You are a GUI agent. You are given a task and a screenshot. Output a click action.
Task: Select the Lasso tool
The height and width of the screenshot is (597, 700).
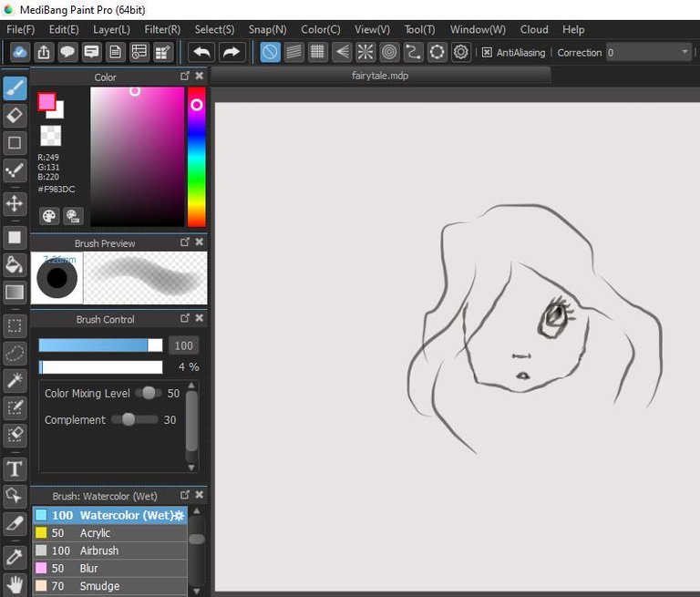point(15,354)
